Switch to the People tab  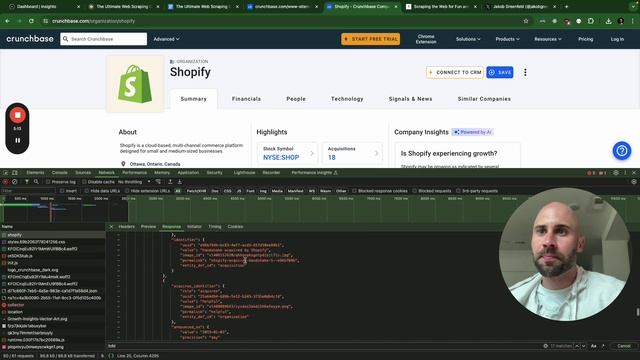[296, 99]
